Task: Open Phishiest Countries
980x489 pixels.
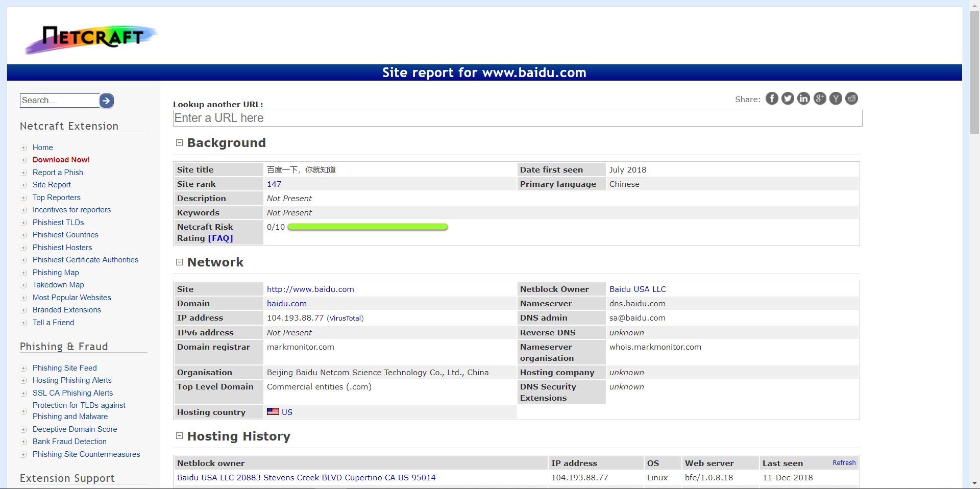Action: pos(65,235)
